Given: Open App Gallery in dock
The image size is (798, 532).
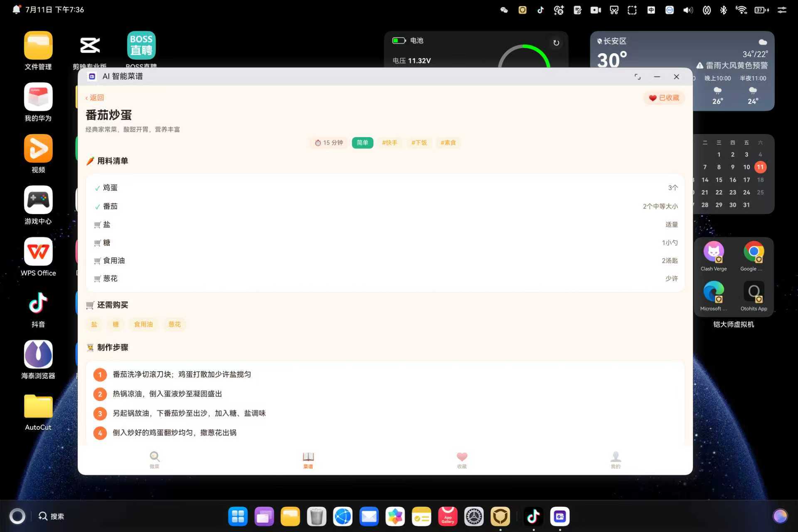Looking at the screenshot, I should click(x=448, y=517).
